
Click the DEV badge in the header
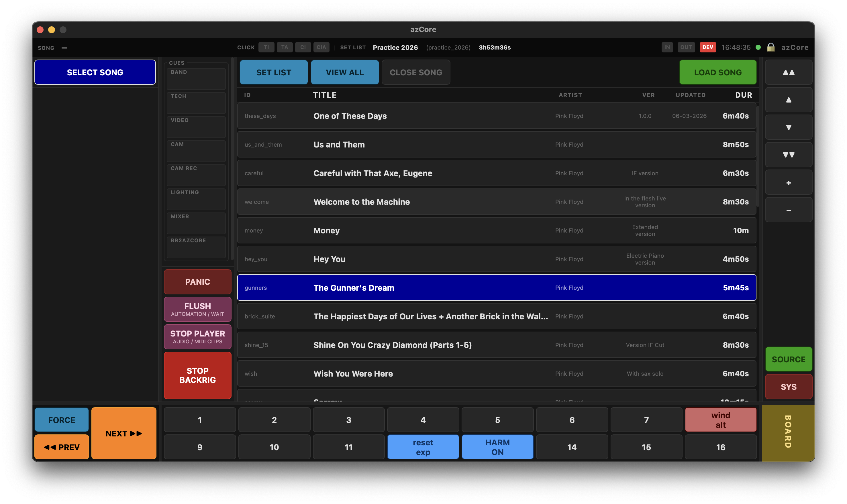(708, 47)
